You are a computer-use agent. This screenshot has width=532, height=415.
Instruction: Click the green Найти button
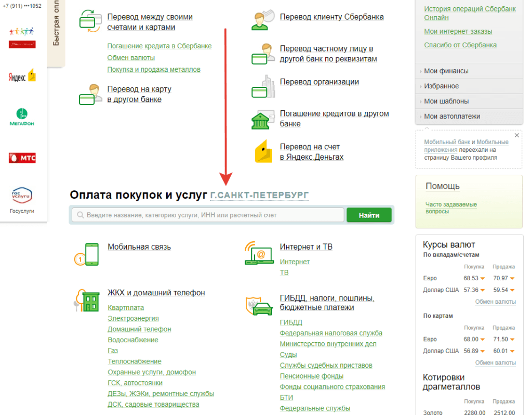369,215
